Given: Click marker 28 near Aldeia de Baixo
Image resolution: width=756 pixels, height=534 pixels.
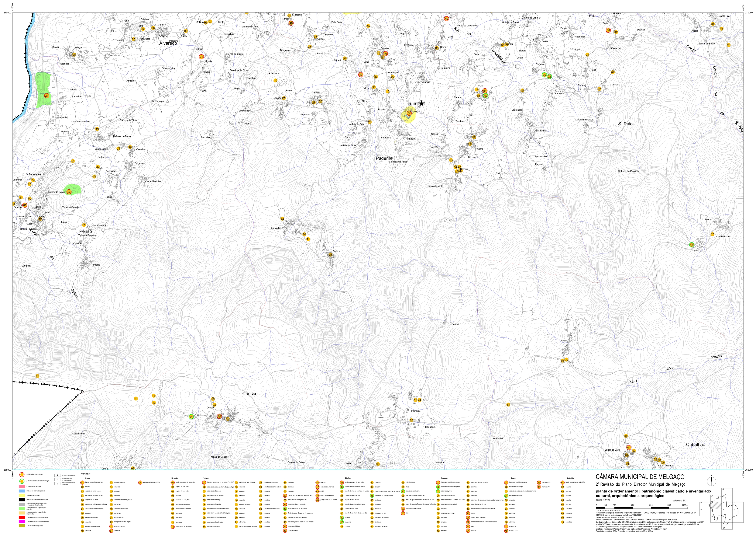Looking at the screenshot, I should click(369, 122).
